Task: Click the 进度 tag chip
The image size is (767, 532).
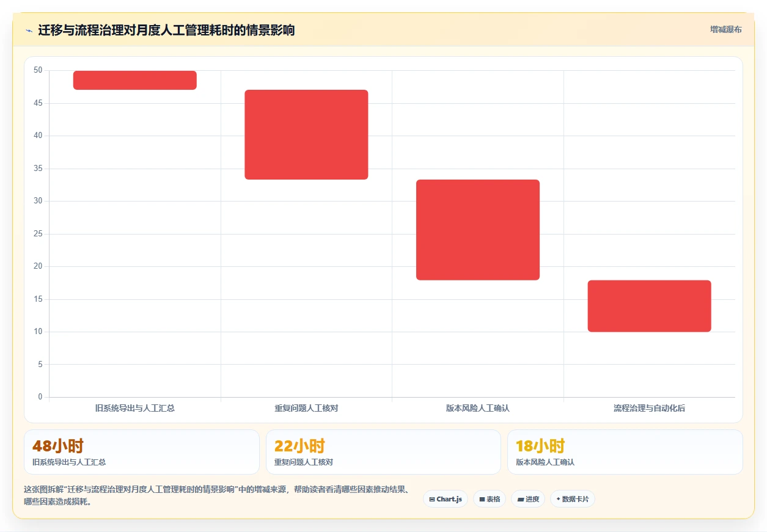Action: [528, 499]
